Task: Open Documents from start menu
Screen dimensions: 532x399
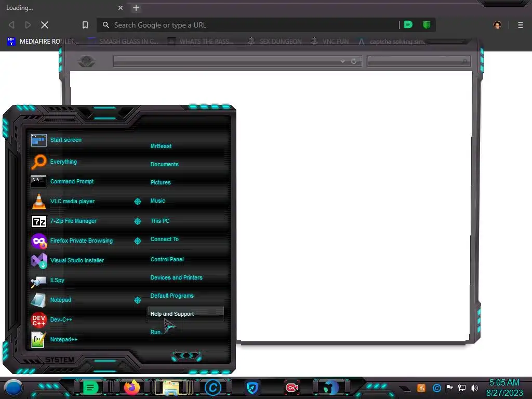Action: coord(164,164)
